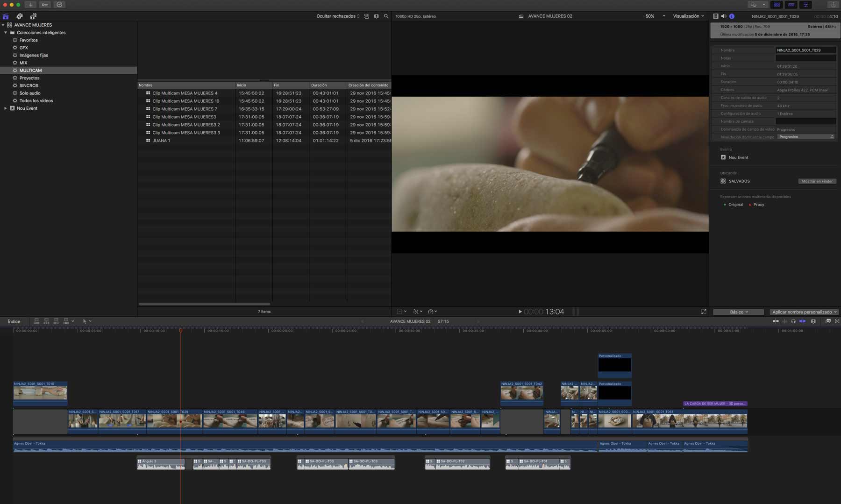Open the Photos and Audio sidebar
The height and width of the screenshot is (504, 841).
[x=20, y=16]
